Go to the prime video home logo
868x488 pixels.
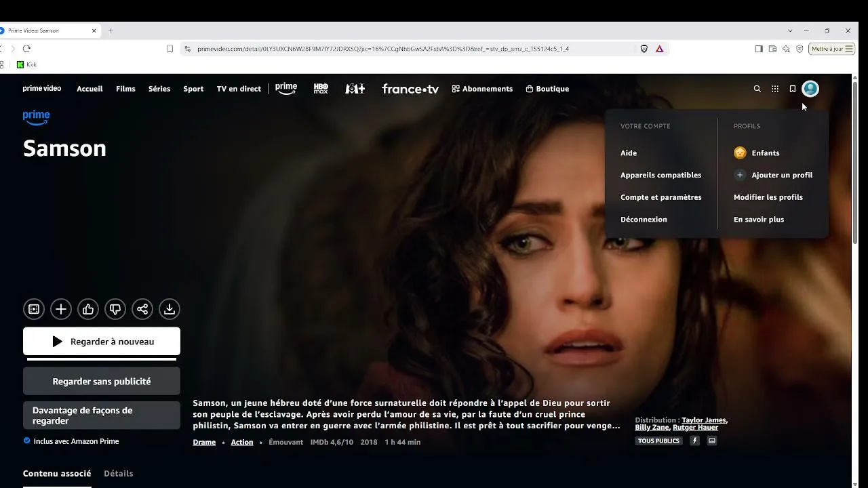tap(42, 89)
